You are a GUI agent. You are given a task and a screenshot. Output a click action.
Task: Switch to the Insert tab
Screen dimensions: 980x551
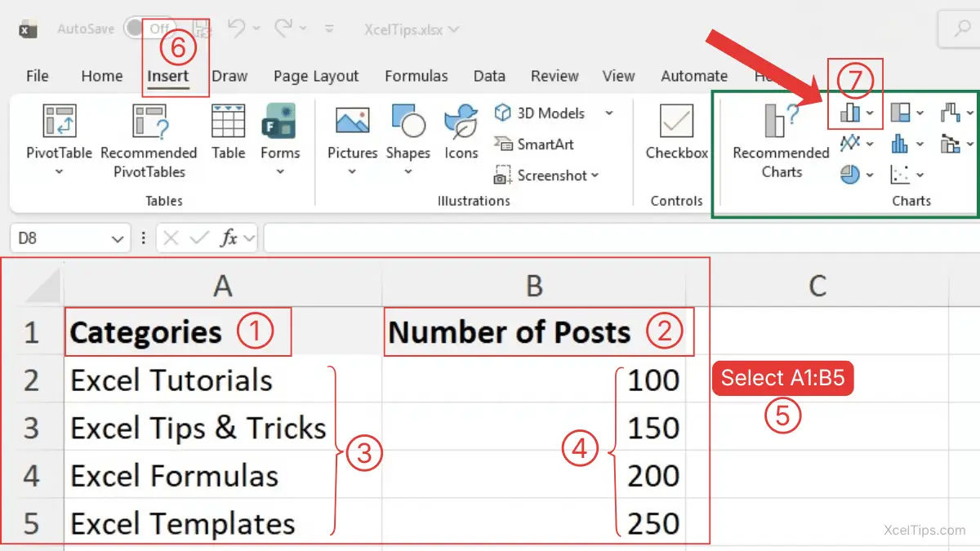click(167, 75)
